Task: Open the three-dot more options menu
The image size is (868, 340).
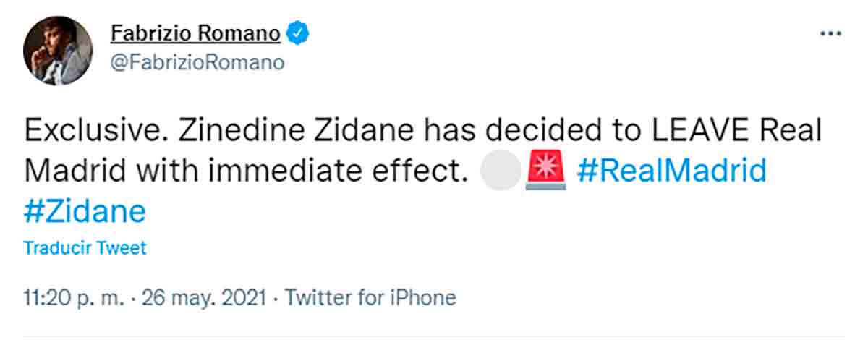Action: 829,33
